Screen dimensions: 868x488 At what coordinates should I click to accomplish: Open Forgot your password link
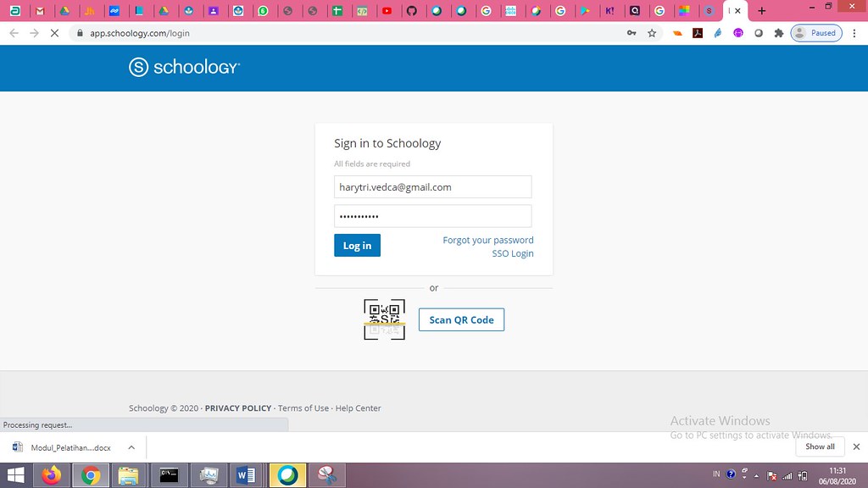click(488, 240)
